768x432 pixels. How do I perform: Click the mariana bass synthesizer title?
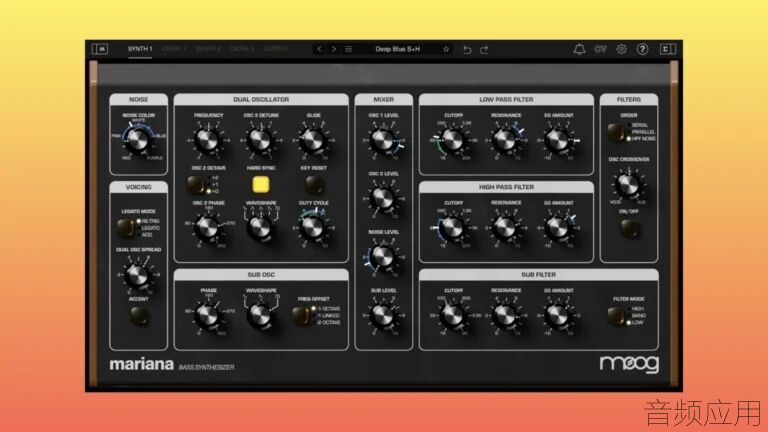172,365
